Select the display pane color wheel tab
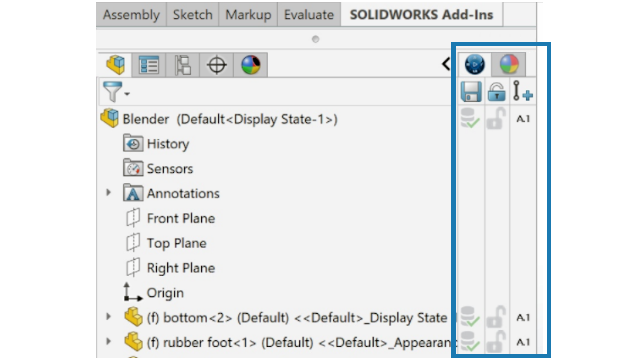640x360 pixels. [509, 64]
